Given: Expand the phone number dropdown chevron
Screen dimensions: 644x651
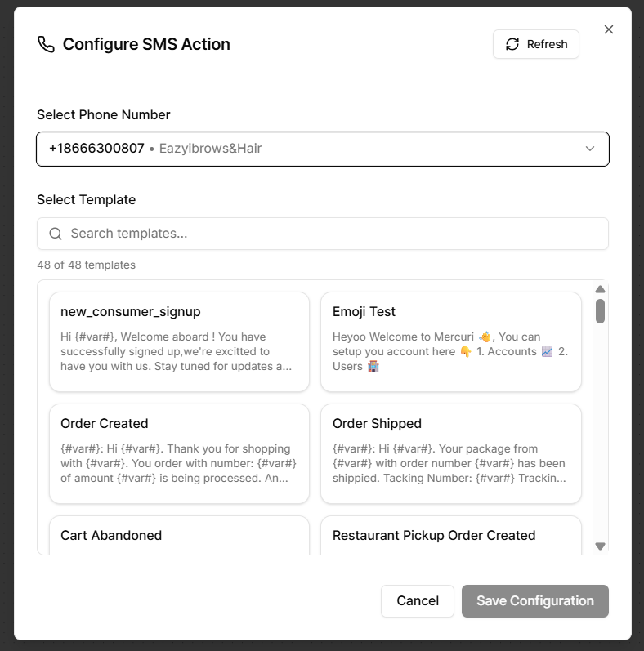Looking at the screenshot, I should 590,149.
